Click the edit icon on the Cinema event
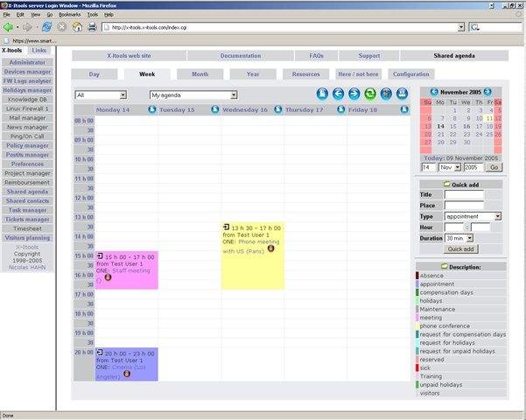Screen dimensions: 526x420 (x=100, y=353)
